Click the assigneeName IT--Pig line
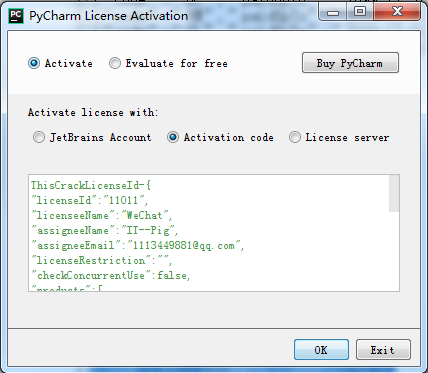Screen dimensions: 428x373 105,230
